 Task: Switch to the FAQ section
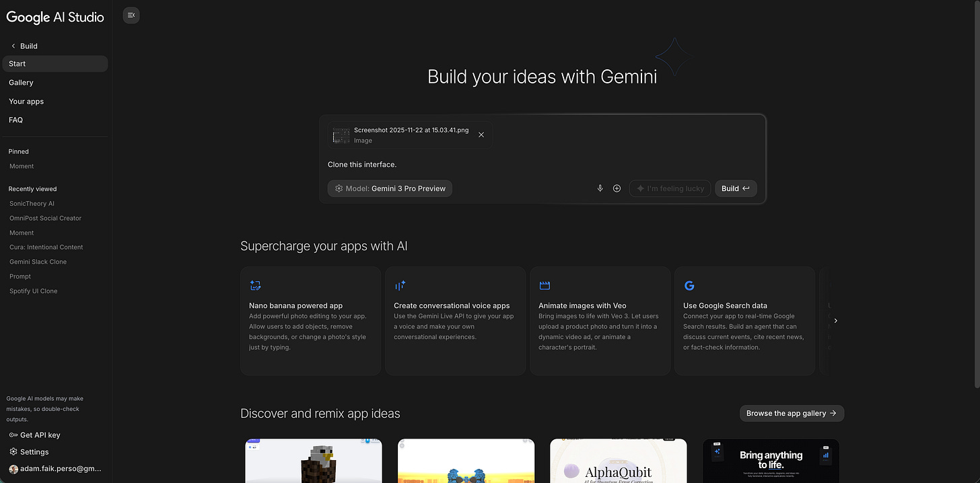point(15,120)
